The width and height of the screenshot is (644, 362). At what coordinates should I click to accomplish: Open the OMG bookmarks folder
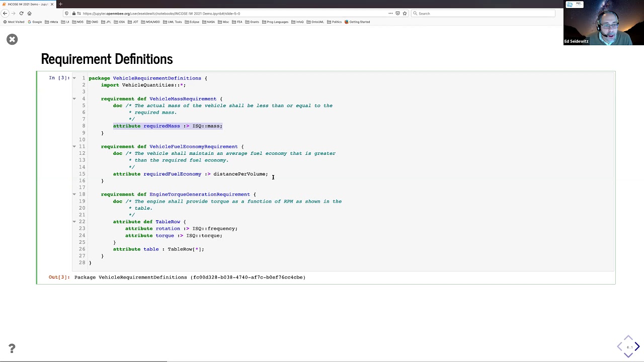click(93, 22)
